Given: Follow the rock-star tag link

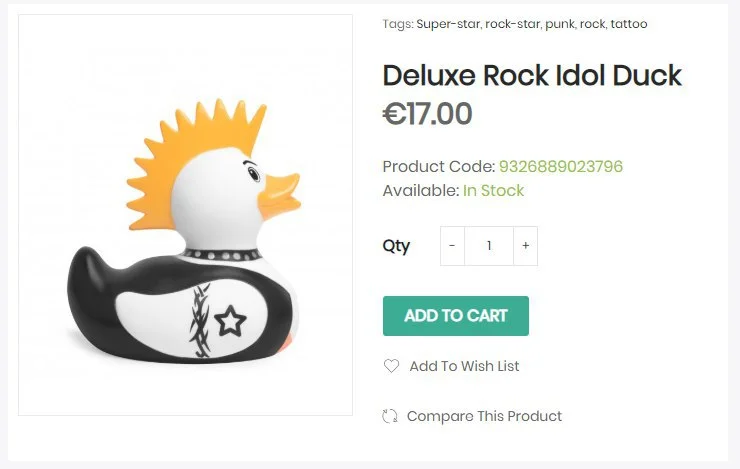Looking at the screenshot, I should tap(512, 24).
